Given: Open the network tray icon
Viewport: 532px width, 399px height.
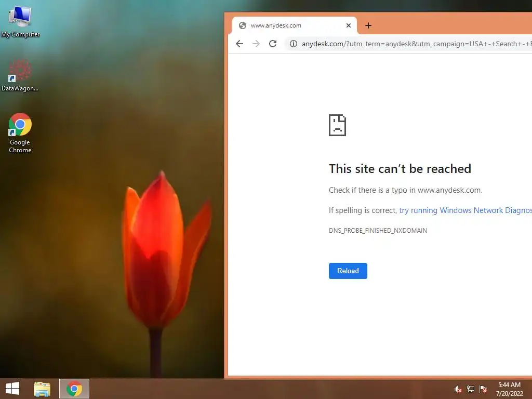Looking at the screenshot, I should [471, 389].
